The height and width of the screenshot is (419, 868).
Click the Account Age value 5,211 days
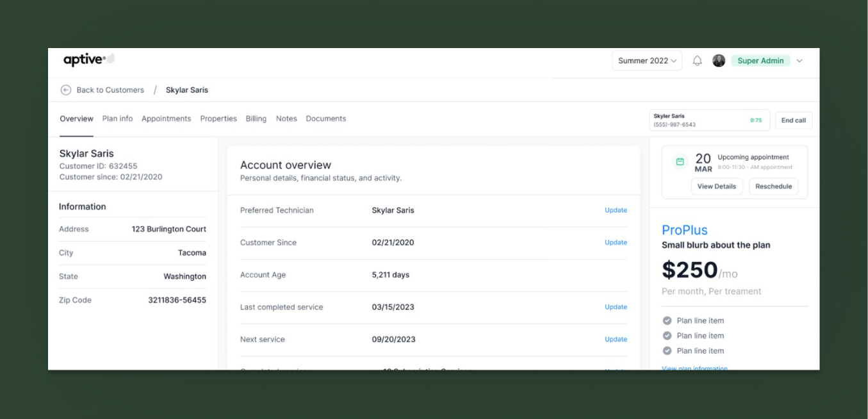point(390,275)
